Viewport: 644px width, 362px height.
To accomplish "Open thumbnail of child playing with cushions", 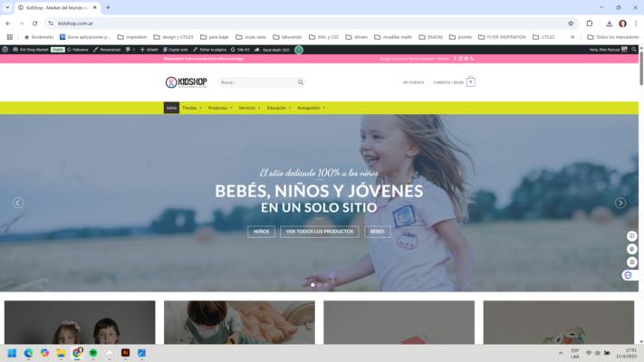I will [239, 322].
